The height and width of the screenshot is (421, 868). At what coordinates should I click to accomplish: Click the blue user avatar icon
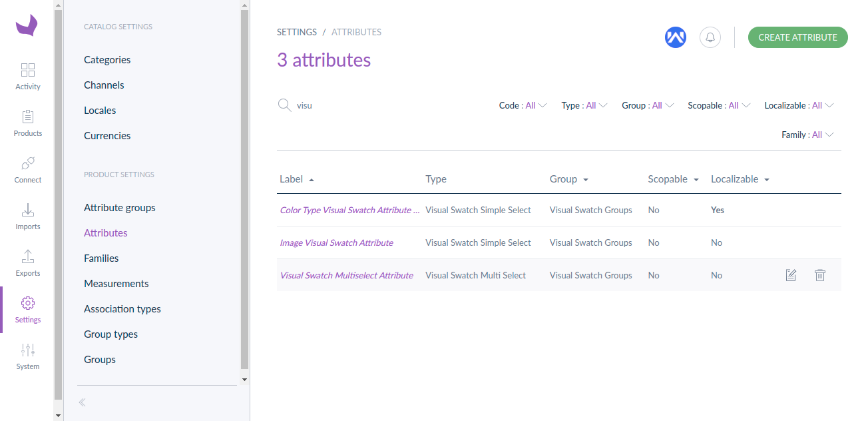pos(676,37)
